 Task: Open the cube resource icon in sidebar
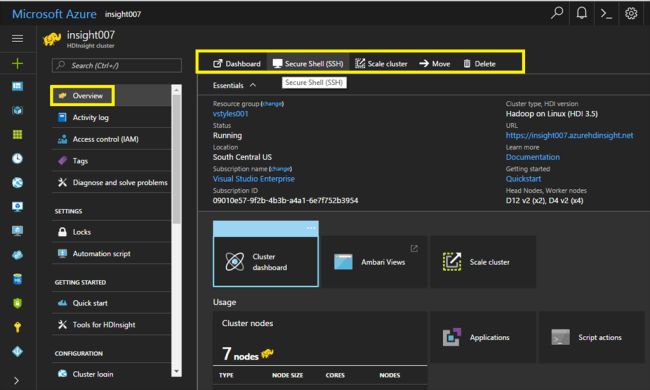tap(17, 110)
